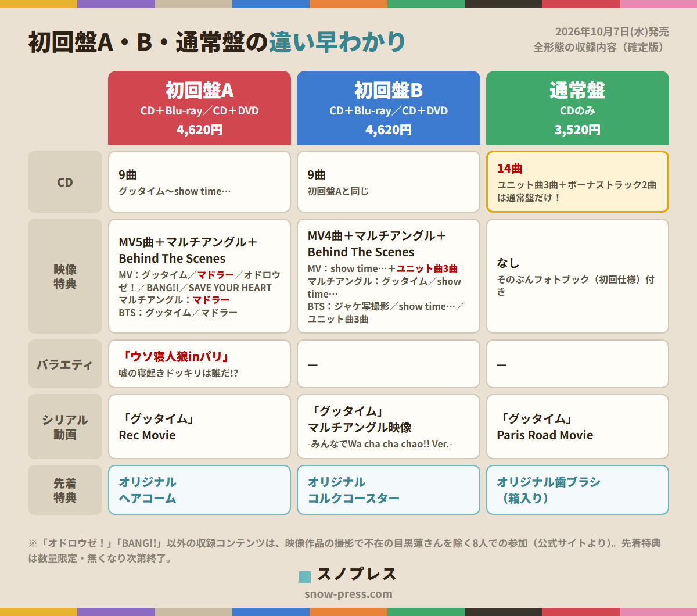Select the title 初回盤A・B・通常盤の違い早わかり
The image size is (697, 616).
[x=217, y=42]
